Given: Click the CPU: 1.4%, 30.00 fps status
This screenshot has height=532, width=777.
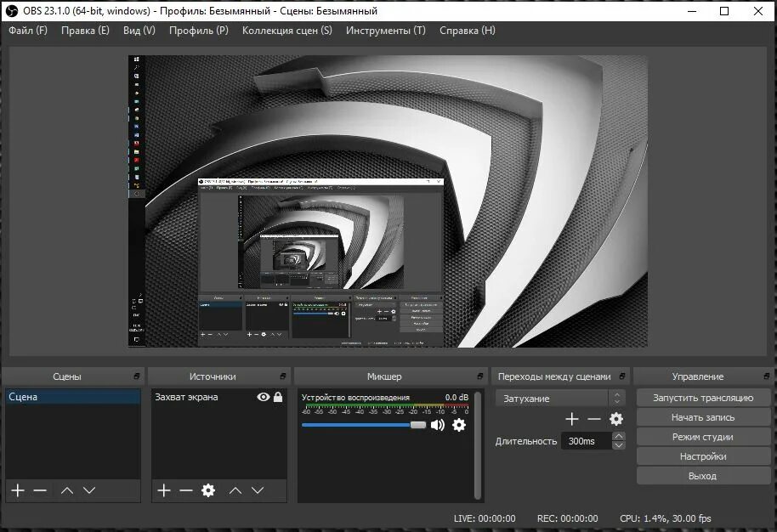Looking at the screenshot, I should pyautogui.click(x=665, y=518).
